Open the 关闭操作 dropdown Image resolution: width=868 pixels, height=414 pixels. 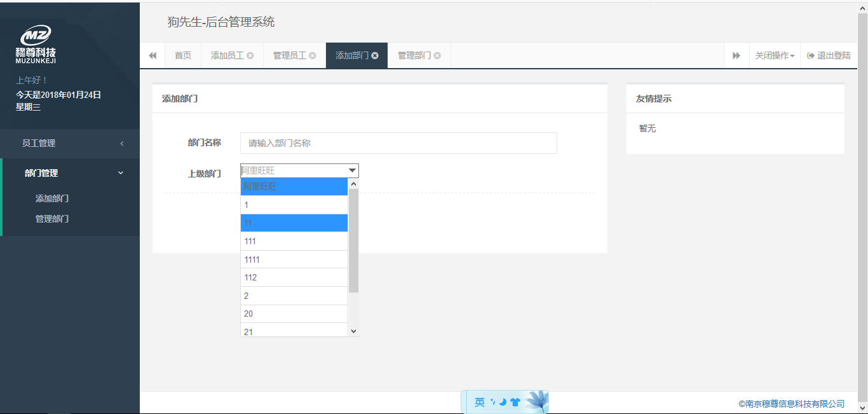(x=774, y=56)
